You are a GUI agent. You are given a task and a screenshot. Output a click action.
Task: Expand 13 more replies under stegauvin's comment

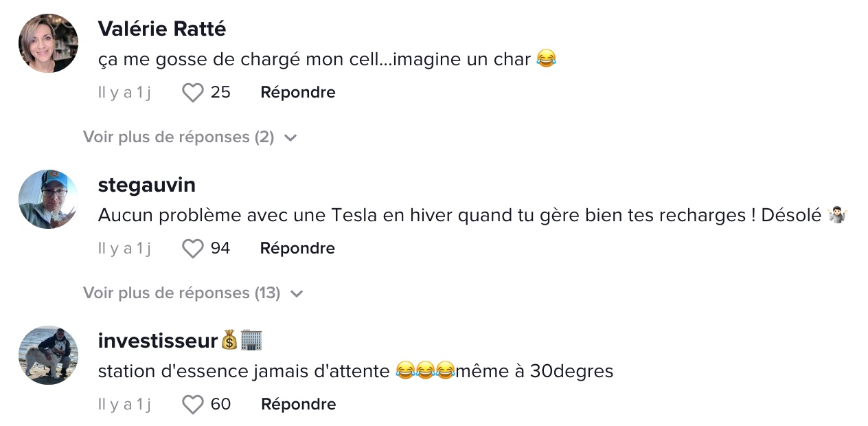click(182, 293)
